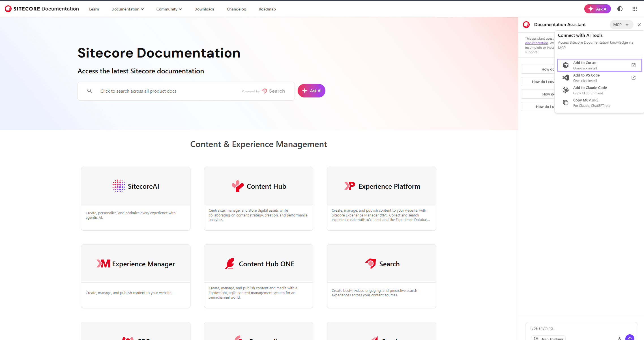Click the Powered by Search logo
The image size is (644, 340).
tap(273, 91)
